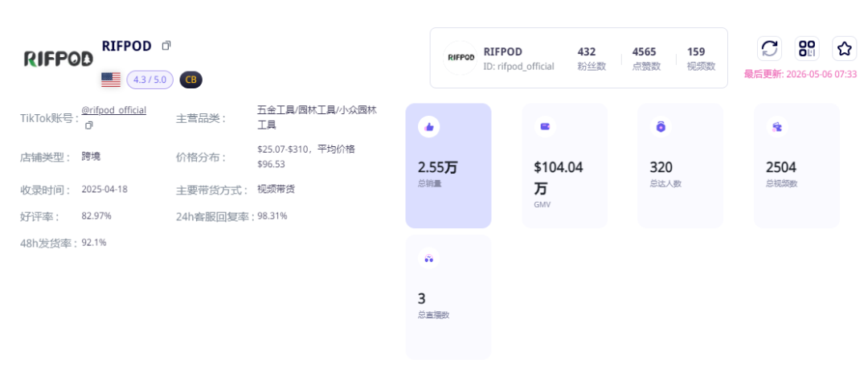Click the video camera icon on 总视频数 card
The image size is (868, 377).
coord(777,127)
